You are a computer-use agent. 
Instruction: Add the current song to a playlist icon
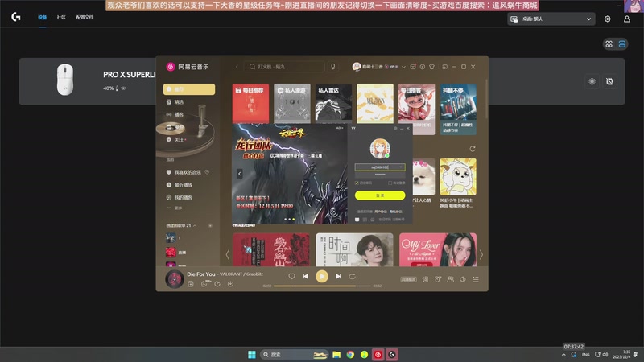click(x=191, y=284)
